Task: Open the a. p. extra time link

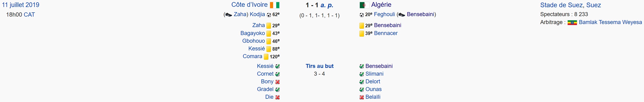Action: click(x=327, y=5)
